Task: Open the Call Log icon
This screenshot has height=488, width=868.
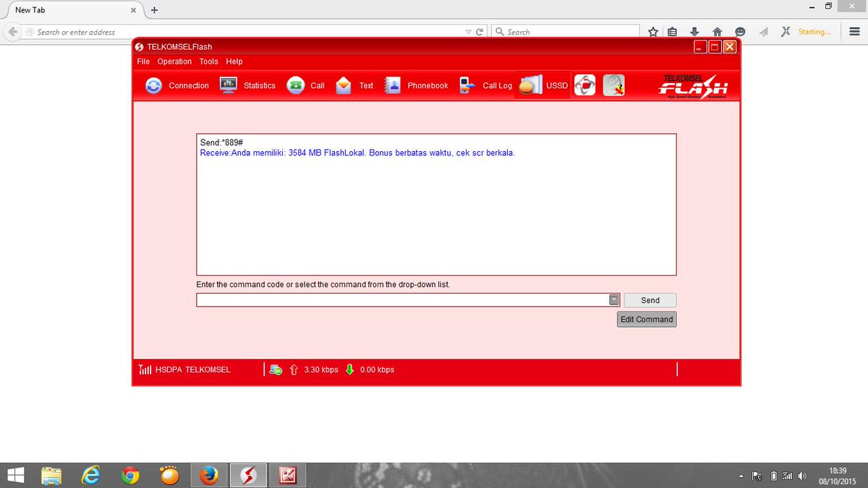Action: click(x=468, y=85)
